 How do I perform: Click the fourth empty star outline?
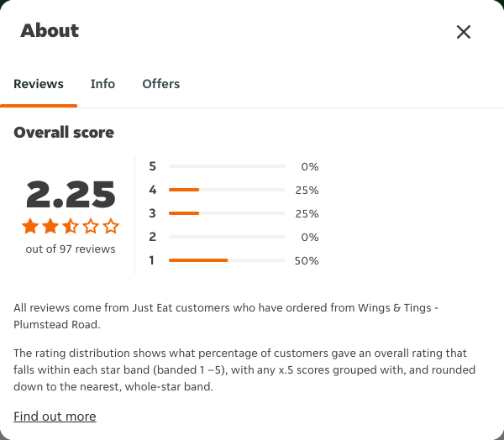pyautogui.click(x=91, y=226)
